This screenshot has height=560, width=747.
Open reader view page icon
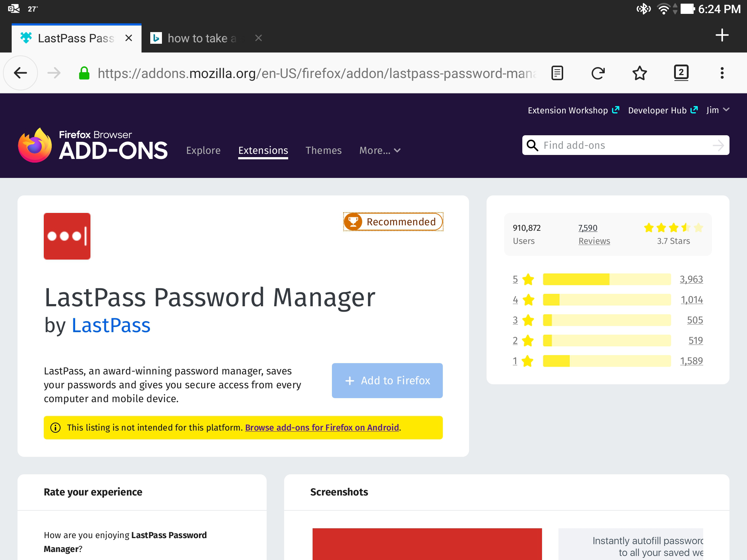pyautogui.click(x=557, y=73)
